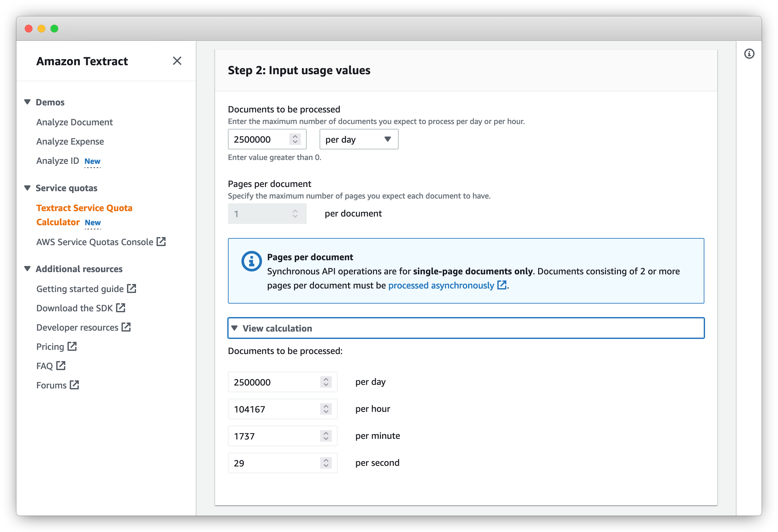778x532 pixels.
Task: Click the Getting started guide external-link icon
Action: click(131, 288)
